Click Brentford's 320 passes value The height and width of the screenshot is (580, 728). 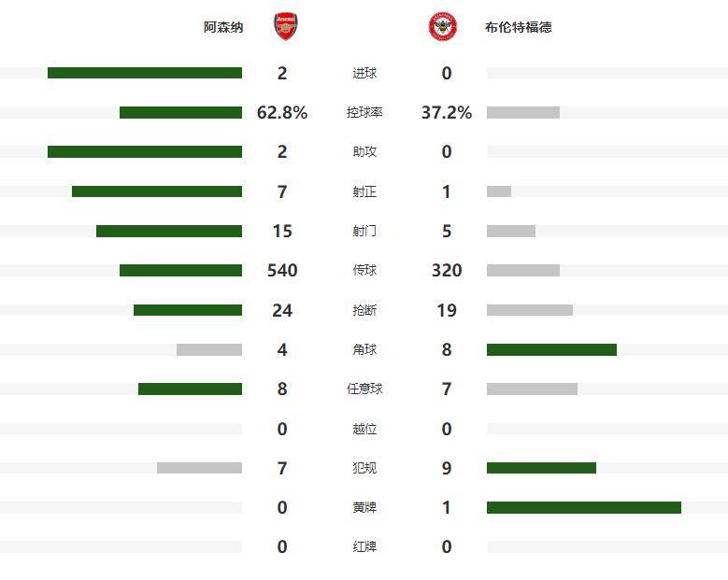(447, 270)
